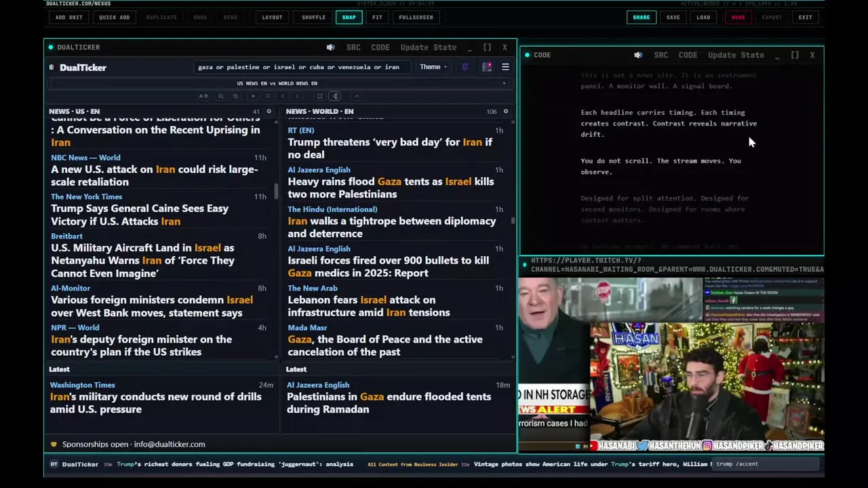Click the yellow heart Sponsorships icon
868x488 pixels.
tap(54, 445)
